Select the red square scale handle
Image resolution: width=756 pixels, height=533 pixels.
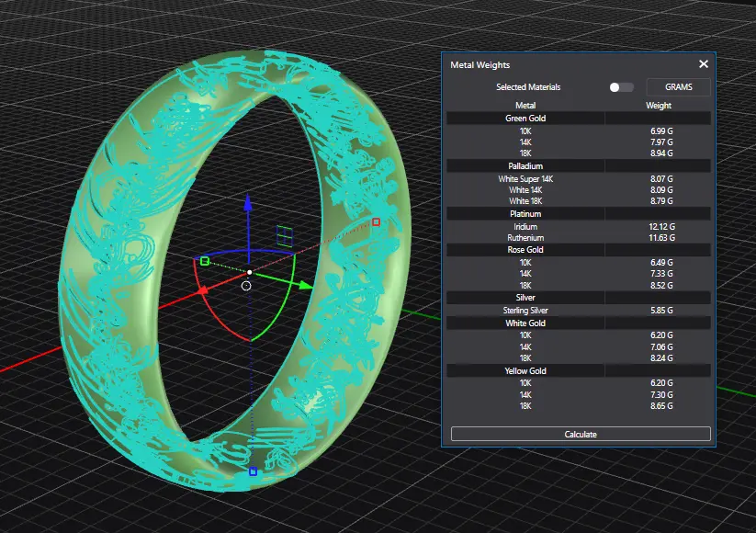376,221
